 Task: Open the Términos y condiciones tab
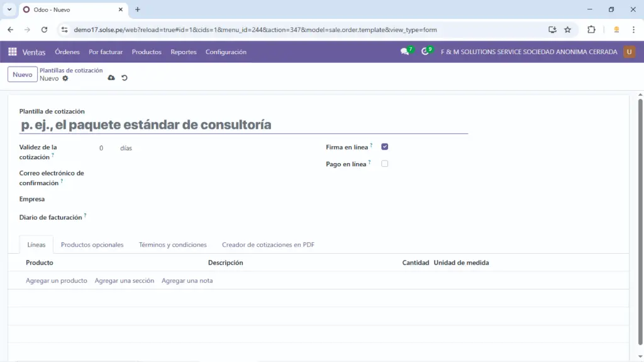coord(172,244)
